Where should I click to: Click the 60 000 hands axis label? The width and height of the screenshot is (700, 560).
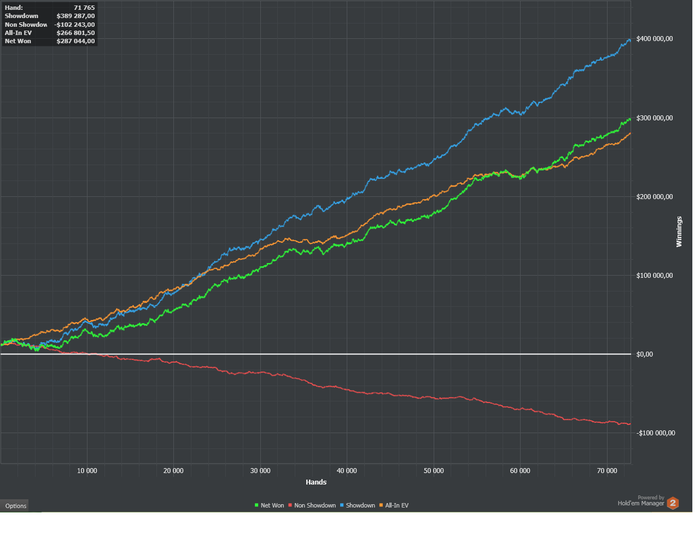520,471
